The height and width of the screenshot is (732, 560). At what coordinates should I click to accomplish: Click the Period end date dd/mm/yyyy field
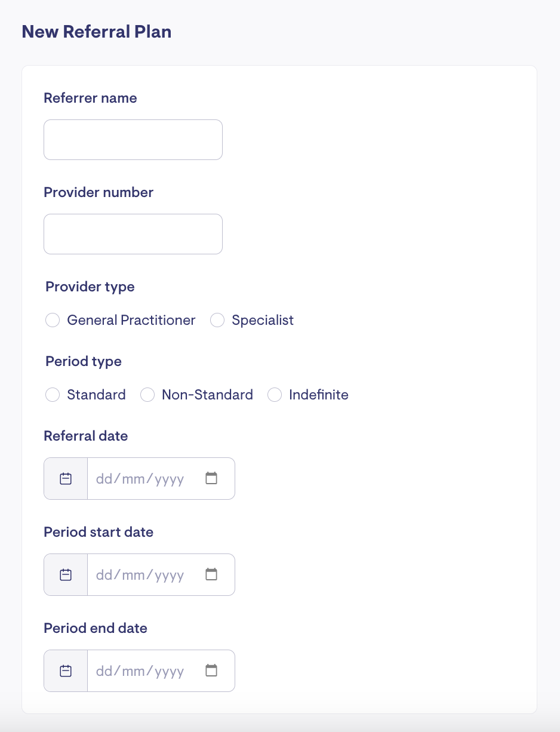click(140, 671)
